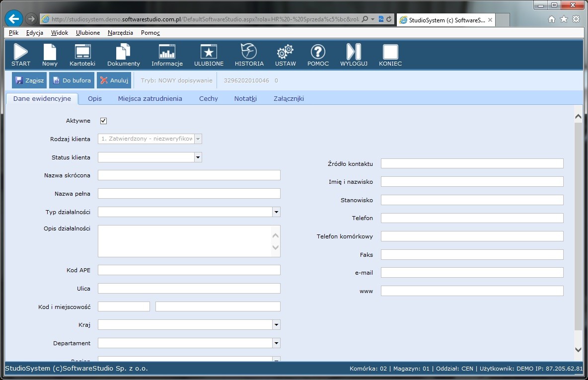The width and height of the screenshot is (588, 380).
Task: Open the Widok menu
Action: click(x=60, y=33)
